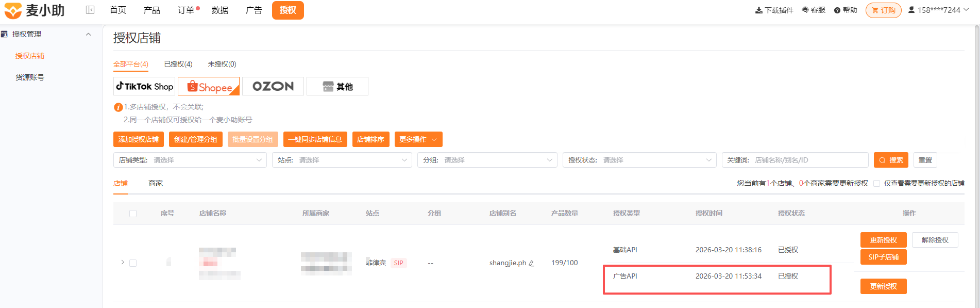Screen dimensions: 980x308
Task: Click the download plugin icon
Action: [x=758, y=10]
